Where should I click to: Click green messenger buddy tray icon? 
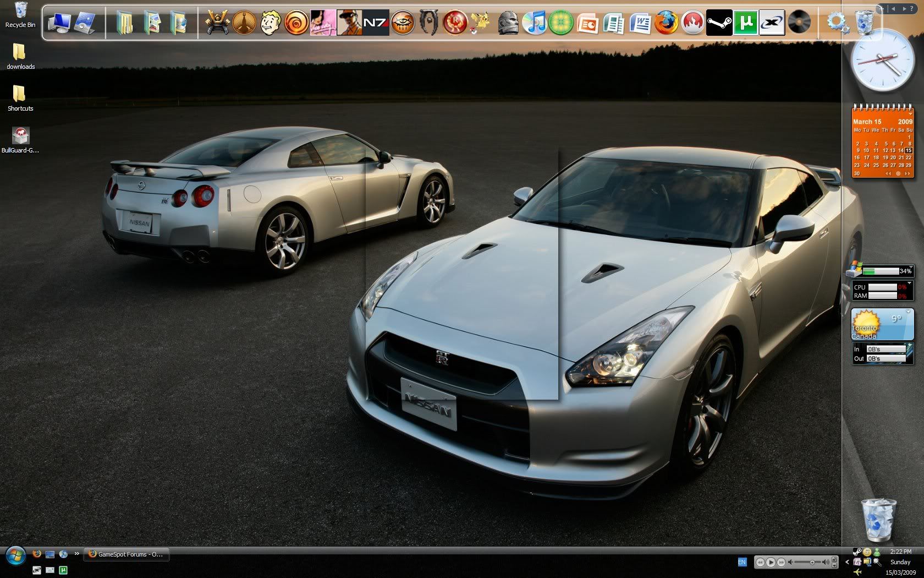[877, 552]
